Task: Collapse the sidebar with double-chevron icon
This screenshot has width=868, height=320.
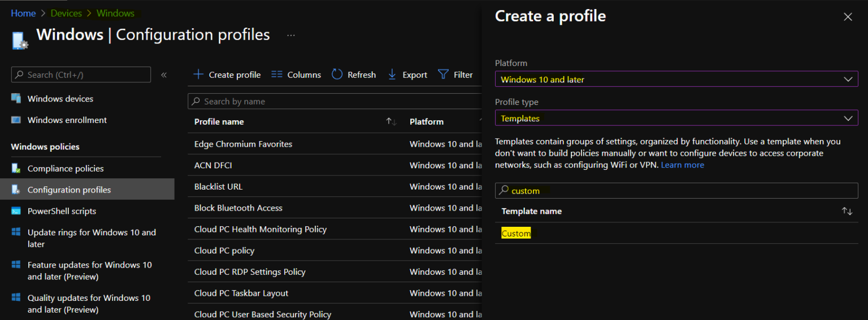Action: (164, 74)
